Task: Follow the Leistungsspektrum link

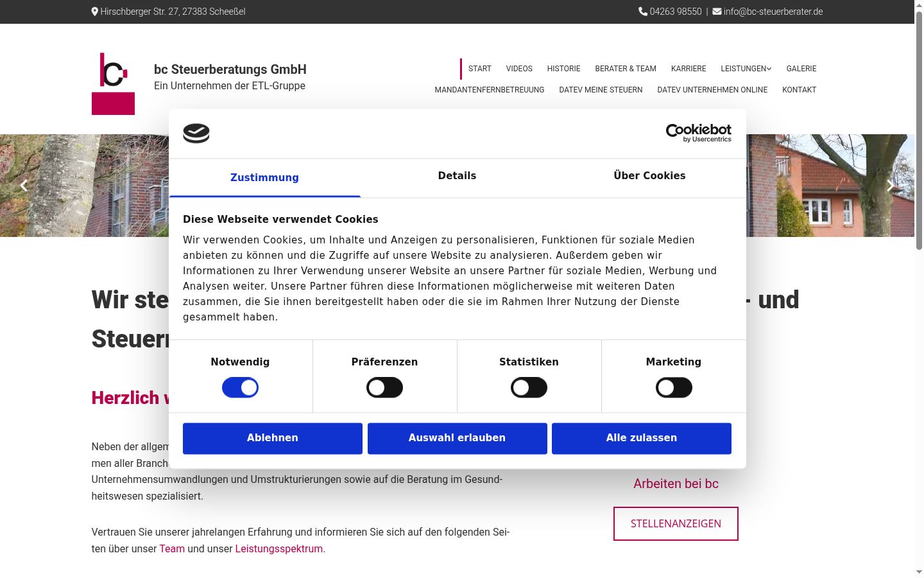Action: [x=279, y=548]
